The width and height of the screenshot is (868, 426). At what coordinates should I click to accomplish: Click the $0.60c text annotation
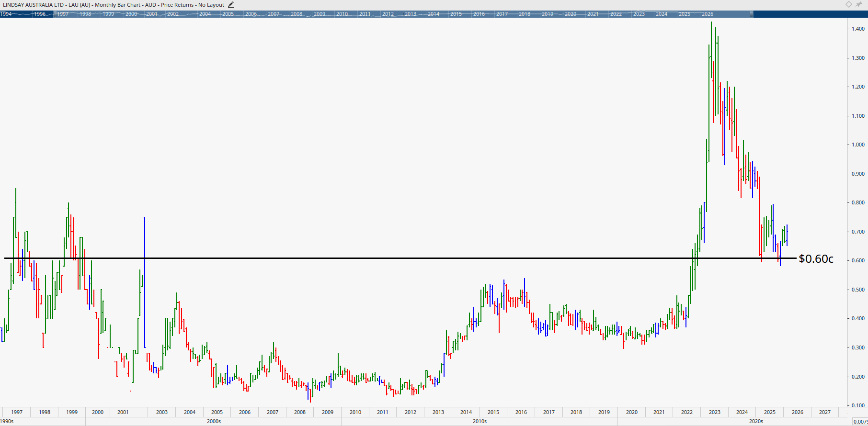coord(816,259)
